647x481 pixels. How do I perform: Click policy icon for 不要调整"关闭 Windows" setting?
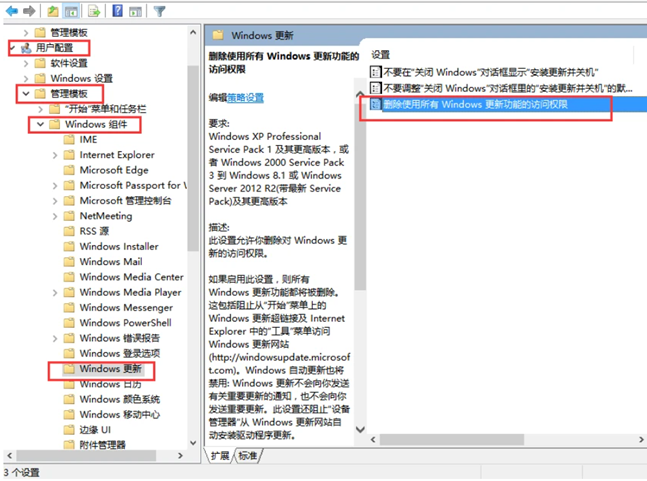(375, 88)
